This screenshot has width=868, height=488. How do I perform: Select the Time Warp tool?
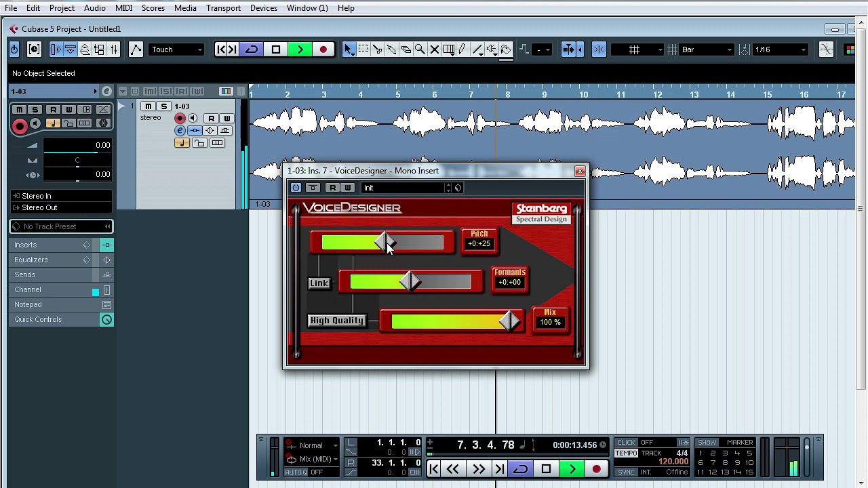448,49
